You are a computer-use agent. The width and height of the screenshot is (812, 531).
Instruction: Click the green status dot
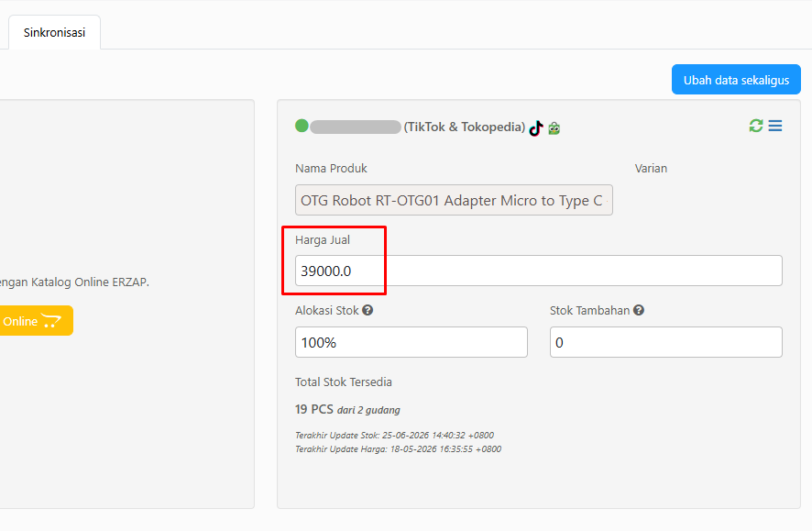pos(302,126)
